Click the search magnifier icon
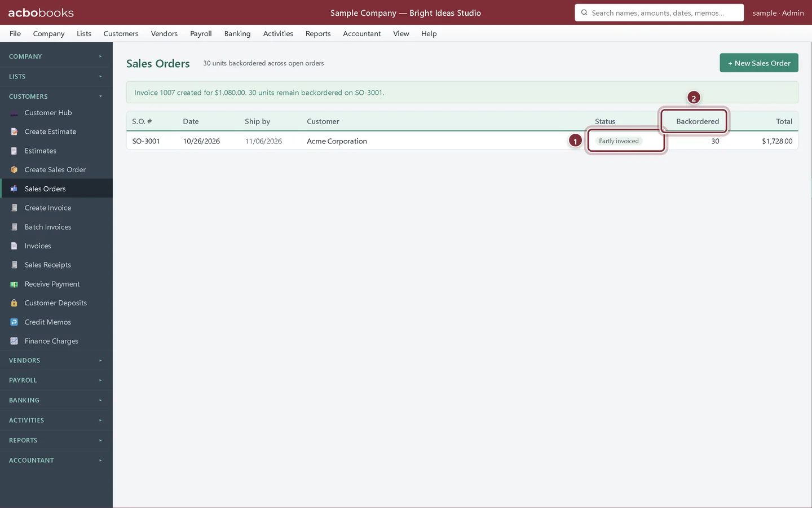This screenshot has height=508, width=812. click(584, 12)
